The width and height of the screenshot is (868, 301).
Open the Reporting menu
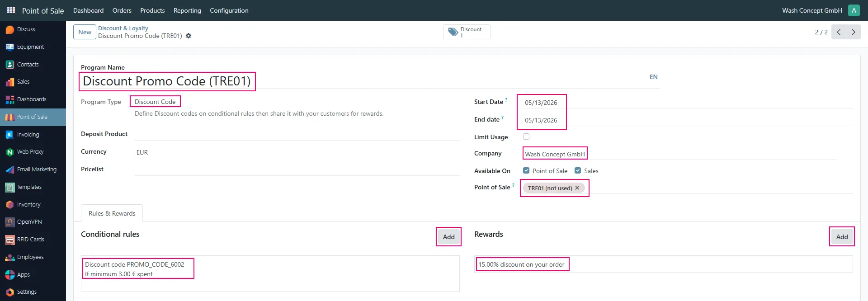pyautogui.click(x=187, y=10)
